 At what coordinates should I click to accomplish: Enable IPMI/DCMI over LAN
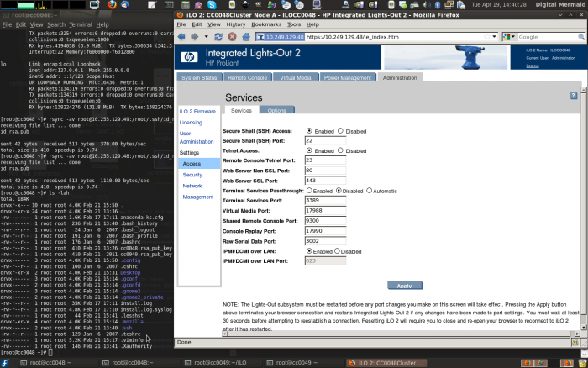tap(309, 251)
